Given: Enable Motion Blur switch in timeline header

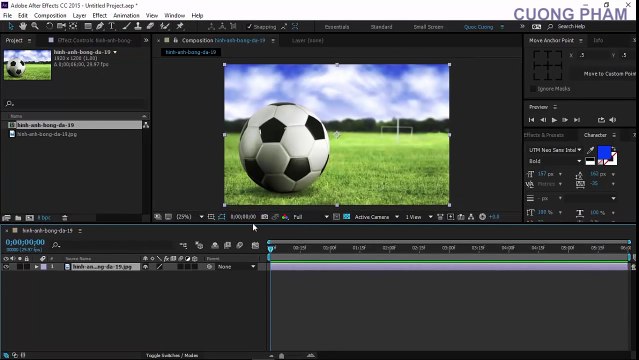Looking at the screenshot, I should click(240, 245).
